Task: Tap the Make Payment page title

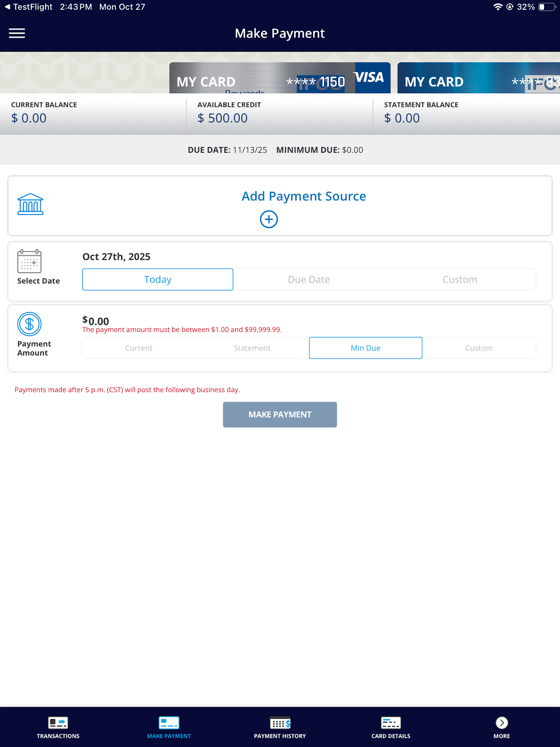Action: 280,33
